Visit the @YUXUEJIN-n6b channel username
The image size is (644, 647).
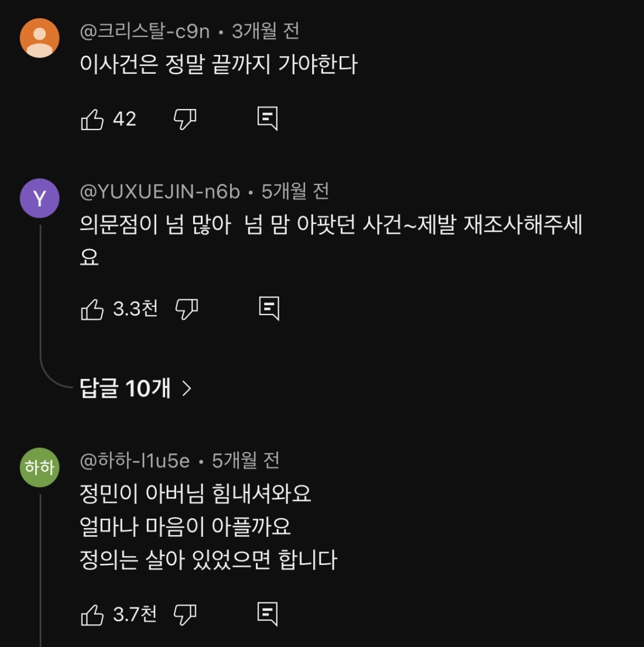(x=160, y=191)
